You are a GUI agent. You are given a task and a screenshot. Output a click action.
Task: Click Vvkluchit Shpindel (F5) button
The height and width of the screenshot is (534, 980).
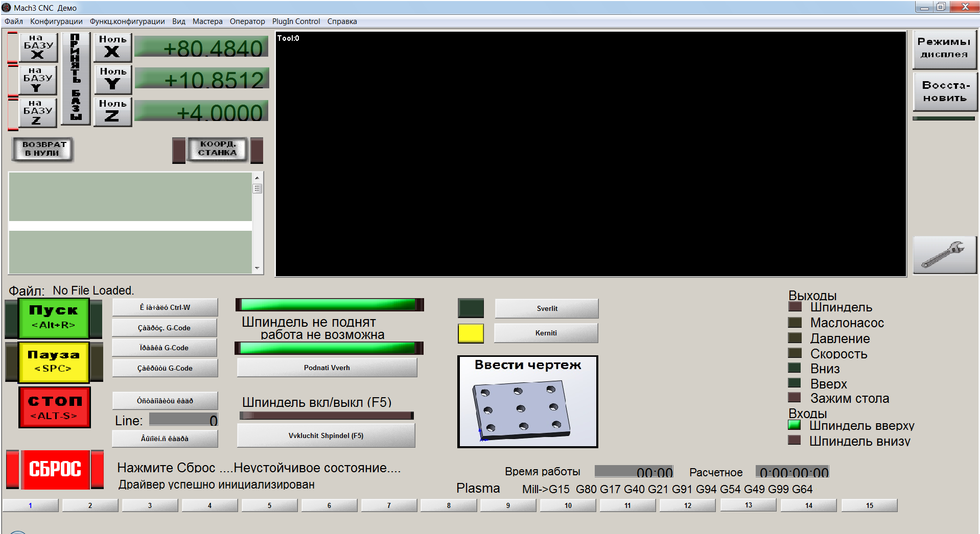click(326, 435)
